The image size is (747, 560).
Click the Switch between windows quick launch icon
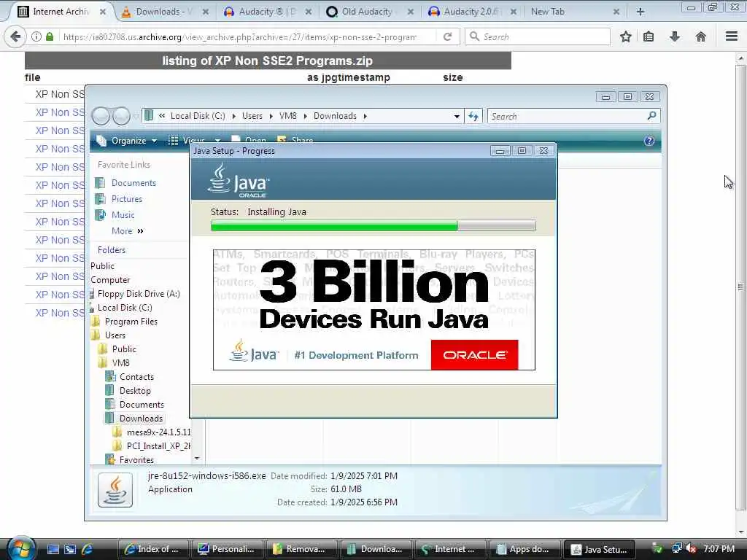70,549
